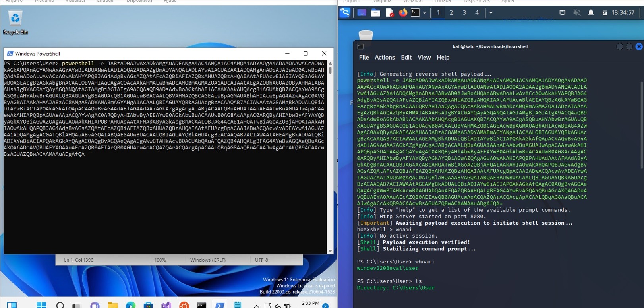The image size is (644, 308).
Task: Click 'PS C:\Users\User> ls' prompt line
Action: (x=389, y=281)
